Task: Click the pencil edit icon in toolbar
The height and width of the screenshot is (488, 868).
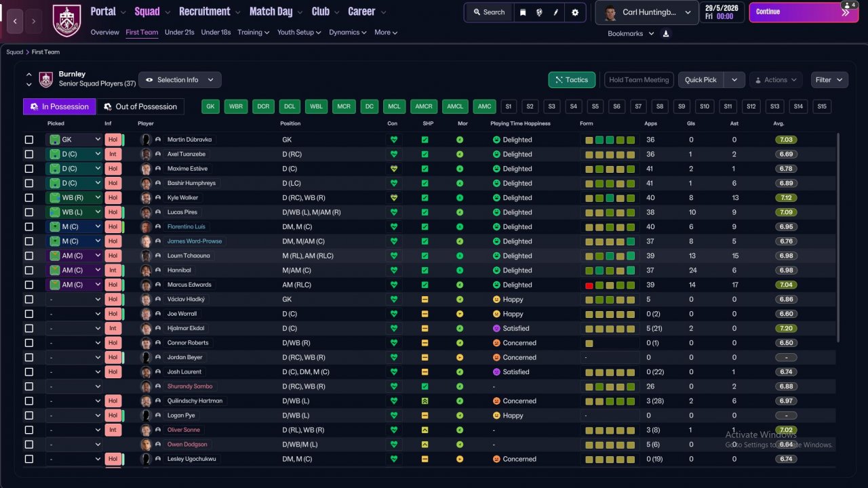Action: (556, 12)
